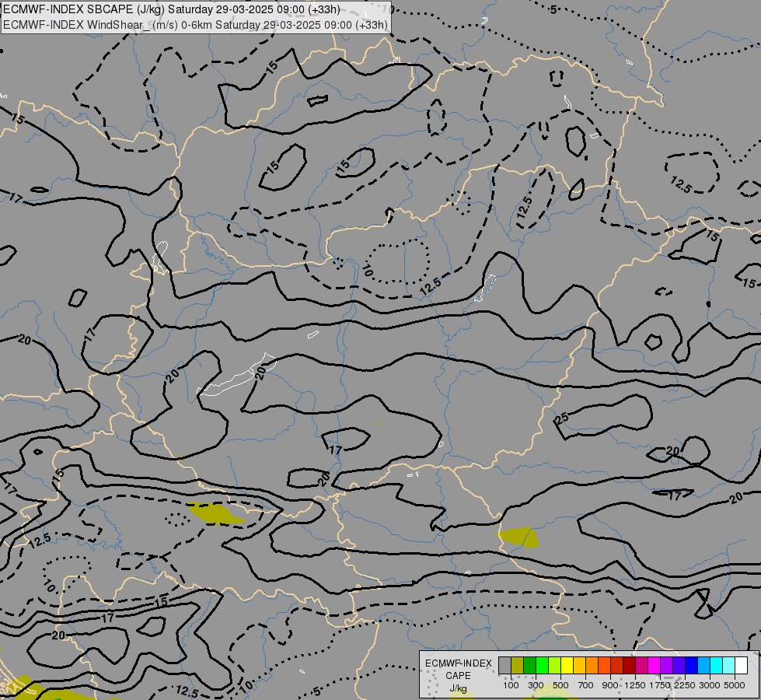Click legend value 500
The height and width of the screenshot is (700, 761).
[560, 685]
